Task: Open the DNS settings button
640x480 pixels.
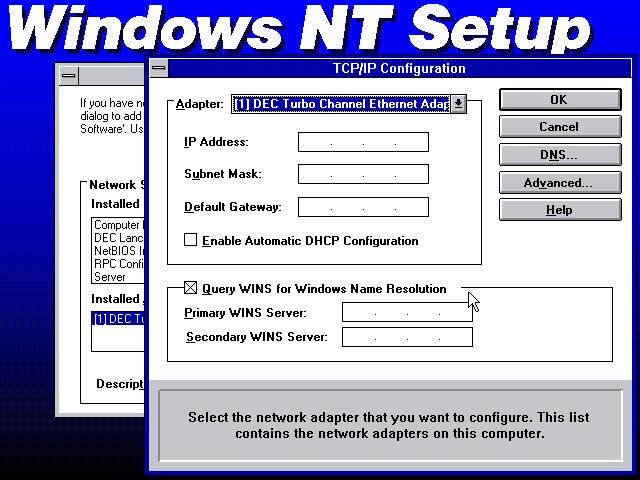Action: point(560,155)
